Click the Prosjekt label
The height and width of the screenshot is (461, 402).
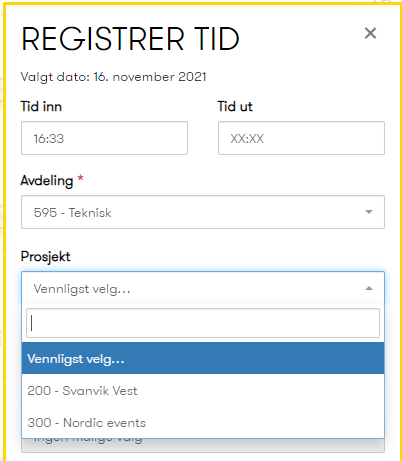click(x=46, y=257)
